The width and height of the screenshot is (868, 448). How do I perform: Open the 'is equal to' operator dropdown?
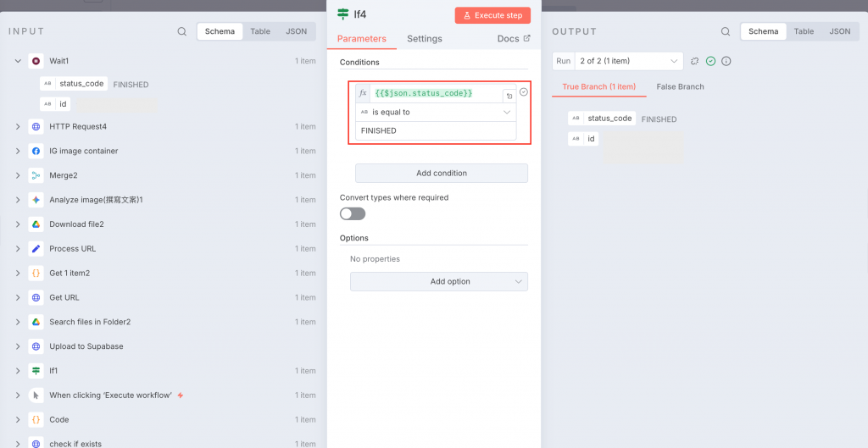point(436,113)
